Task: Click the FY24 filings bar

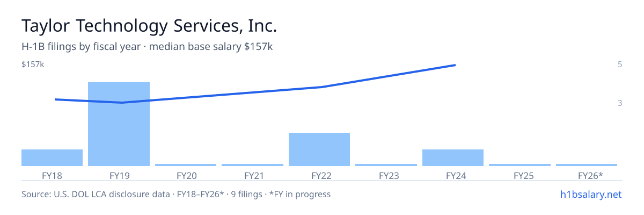Action: [453, 157]
